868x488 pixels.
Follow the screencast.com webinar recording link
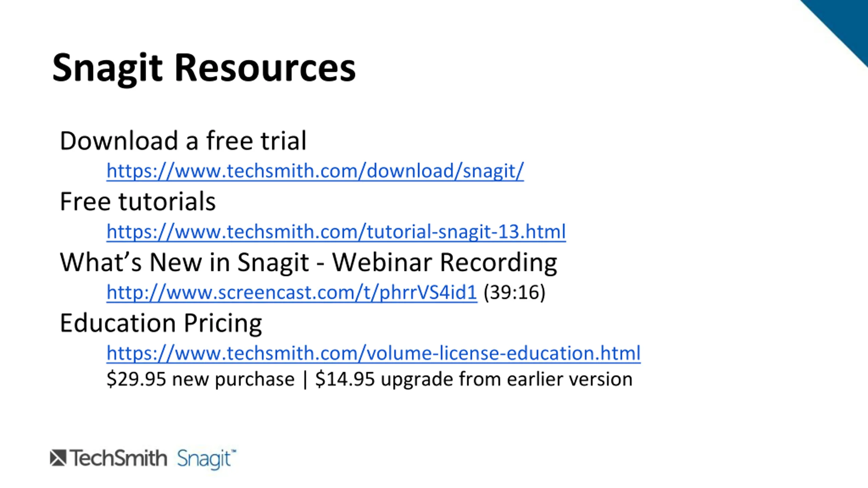(x=292, y=292)
